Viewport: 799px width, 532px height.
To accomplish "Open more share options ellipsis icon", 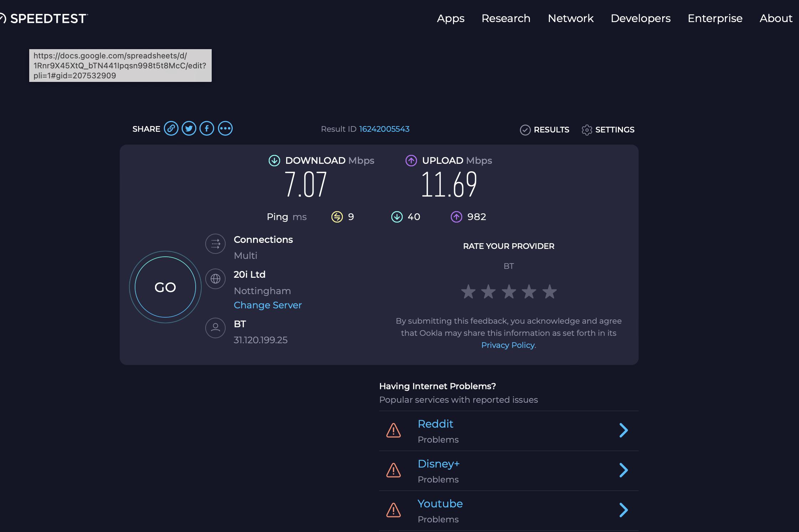I will coord(225,129).
